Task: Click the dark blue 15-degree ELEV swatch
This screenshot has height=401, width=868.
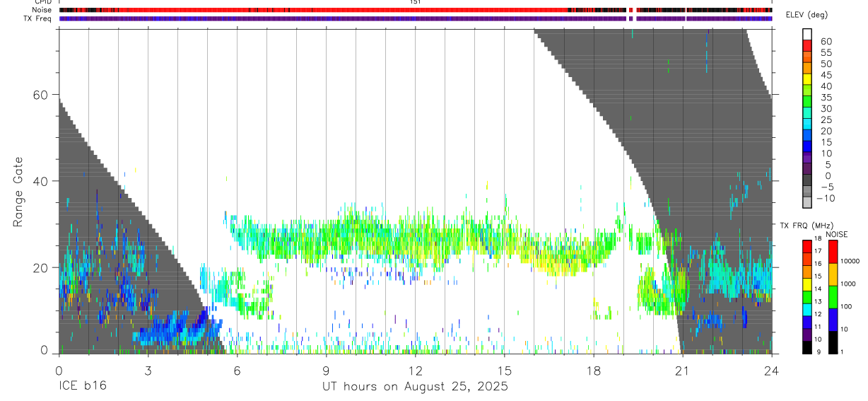Action: click(807, 148)
